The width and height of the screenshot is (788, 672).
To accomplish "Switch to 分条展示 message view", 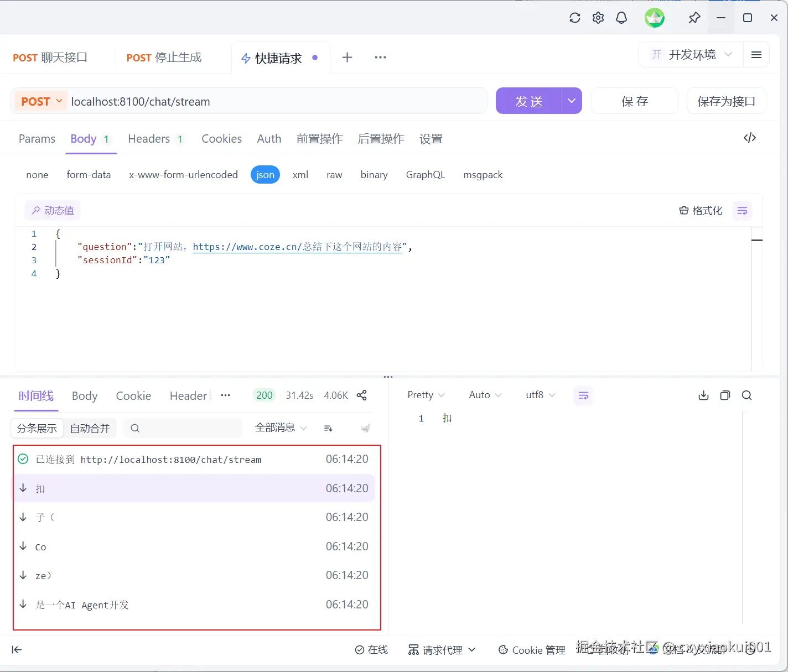I will coord(37,428).
